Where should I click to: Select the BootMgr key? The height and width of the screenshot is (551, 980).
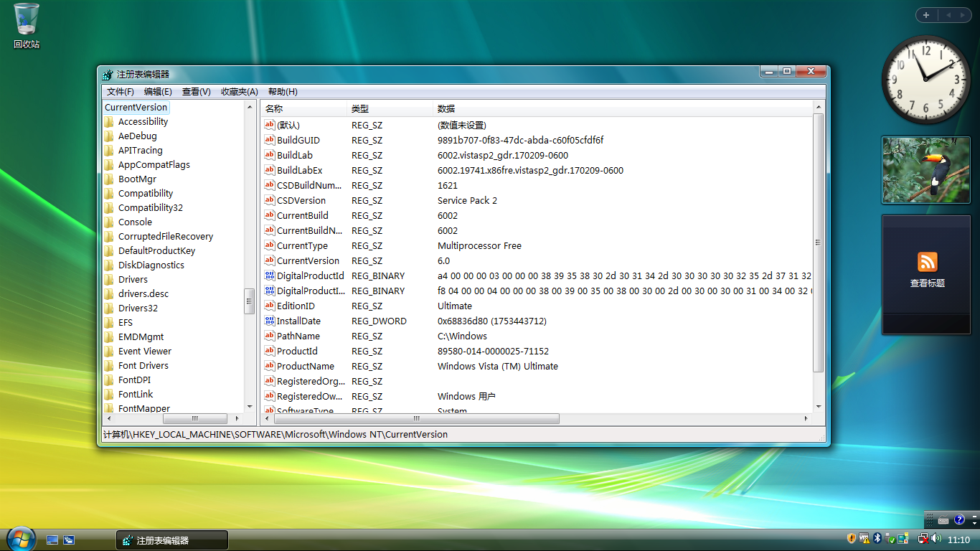coord(137,179)
